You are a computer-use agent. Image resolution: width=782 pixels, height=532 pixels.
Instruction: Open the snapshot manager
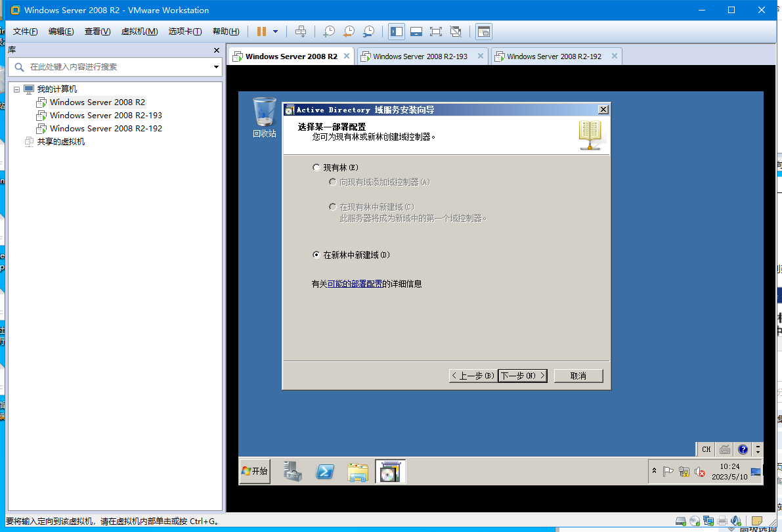click(368, 32)
